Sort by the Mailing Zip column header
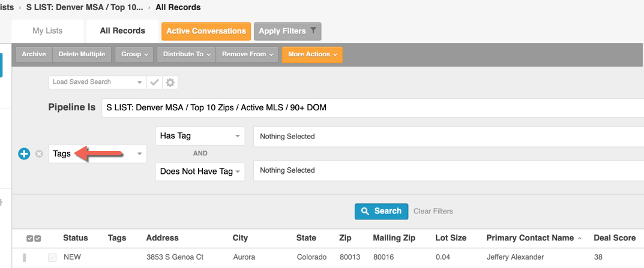644x268 pixels. 394,238
